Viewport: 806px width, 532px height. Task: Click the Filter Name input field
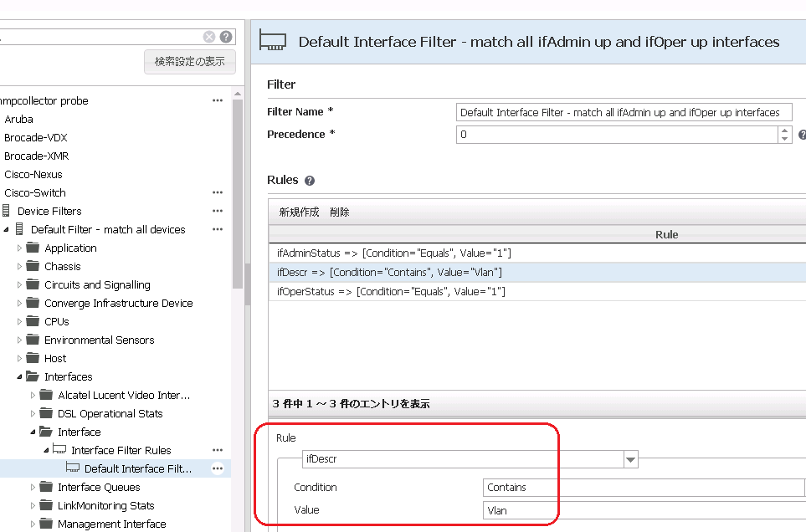(x=624, y=112)
